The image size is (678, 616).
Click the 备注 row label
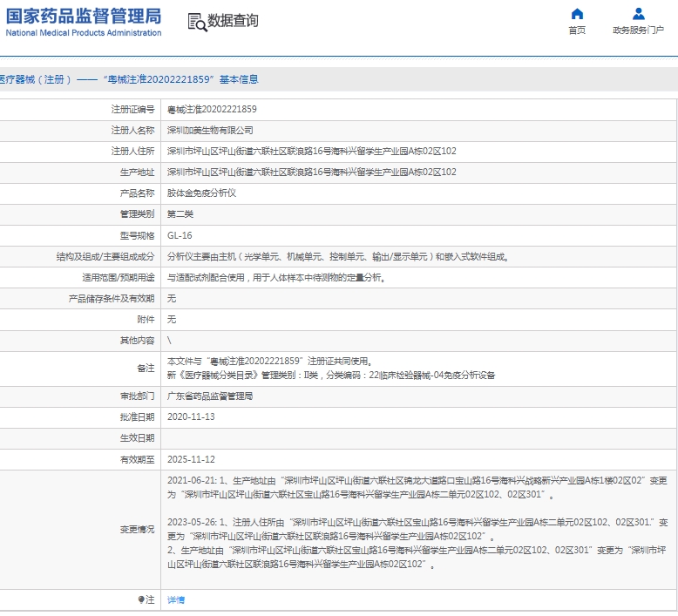146,368
